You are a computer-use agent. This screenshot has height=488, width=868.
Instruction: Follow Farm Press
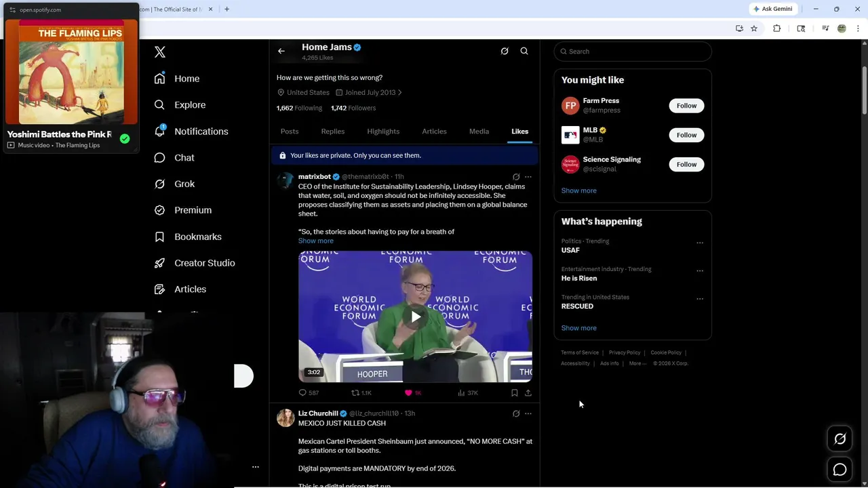pyautogui.click(x=686, y=106)
